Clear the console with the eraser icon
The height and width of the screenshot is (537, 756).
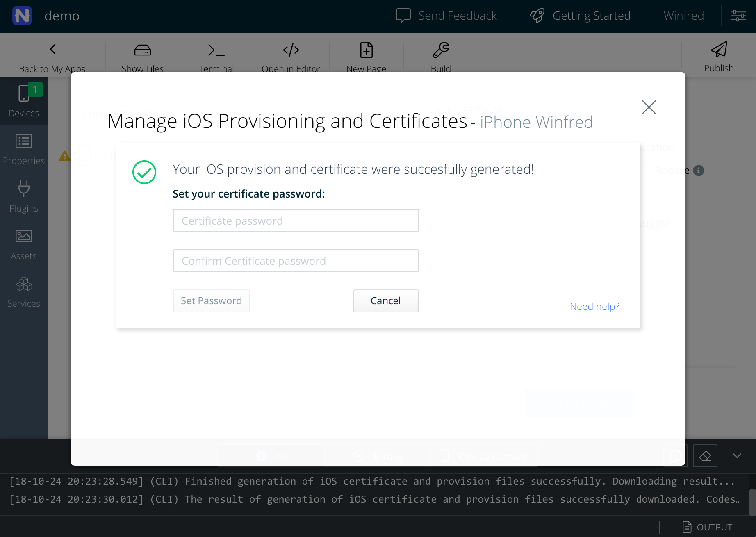[705, 456]
